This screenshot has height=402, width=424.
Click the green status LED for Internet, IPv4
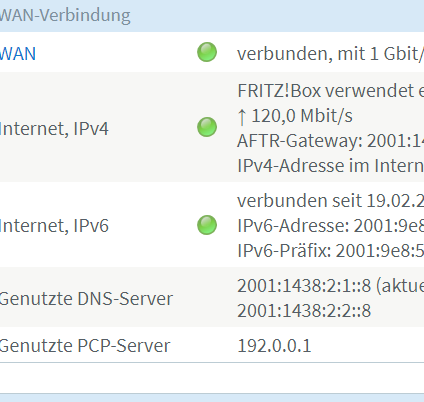[x=207, y=127]
